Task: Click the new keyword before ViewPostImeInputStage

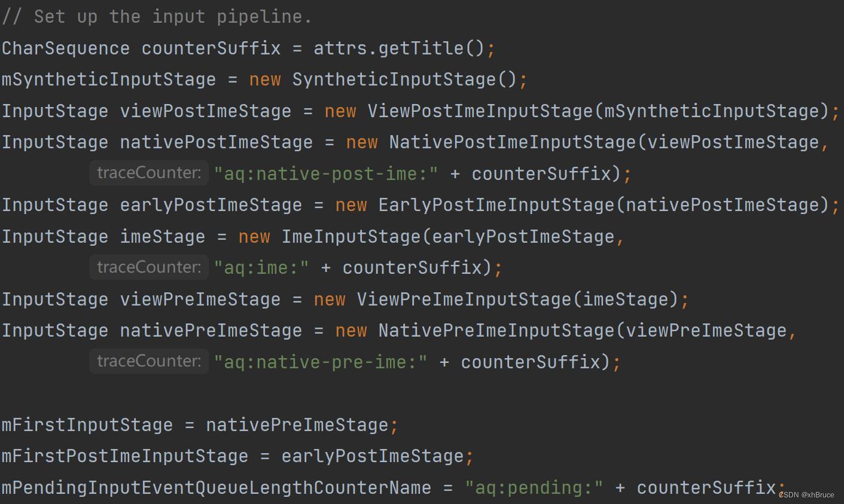Action: point(340,111)
